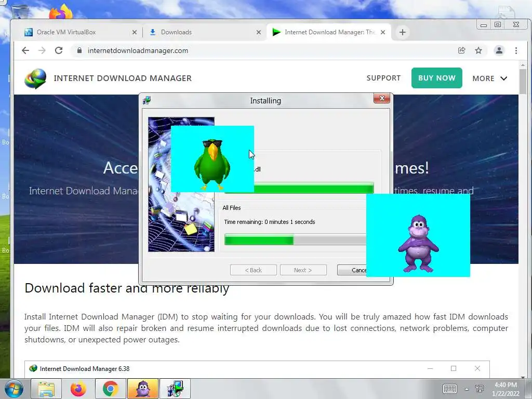Viewport: 532px width, 399px height.
Task: Click the Recycle Bin desktop icon
Action: (x=20, y=11)
